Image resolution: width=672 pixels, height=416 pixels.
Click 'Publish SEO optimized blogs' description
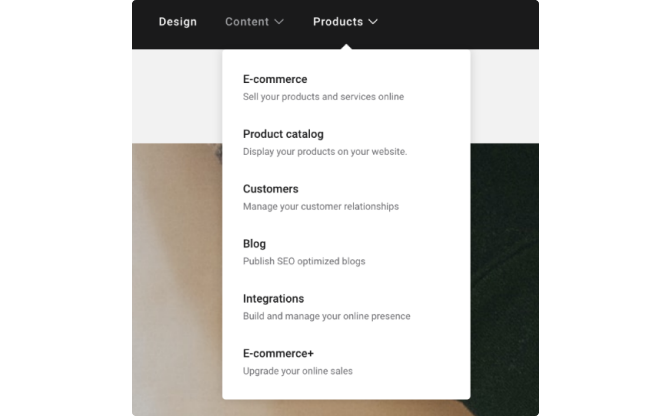(304, 261)
